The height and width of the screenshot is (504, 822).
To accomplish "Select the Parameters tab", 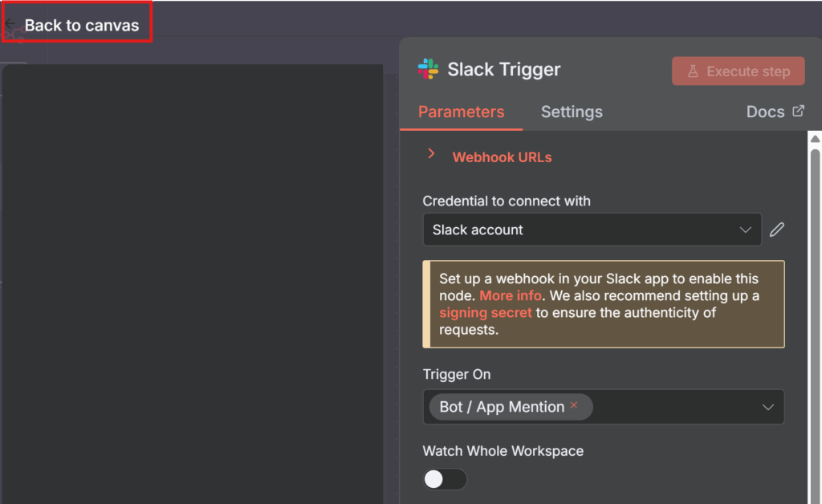I will [x=461, y=112].
